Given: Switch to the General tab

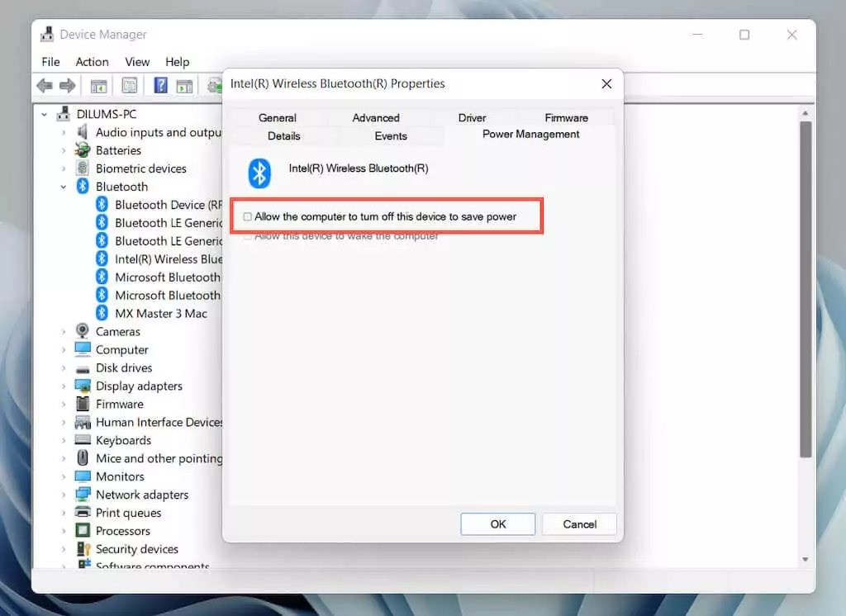Looking at the screenshot, I should [278, 117].
